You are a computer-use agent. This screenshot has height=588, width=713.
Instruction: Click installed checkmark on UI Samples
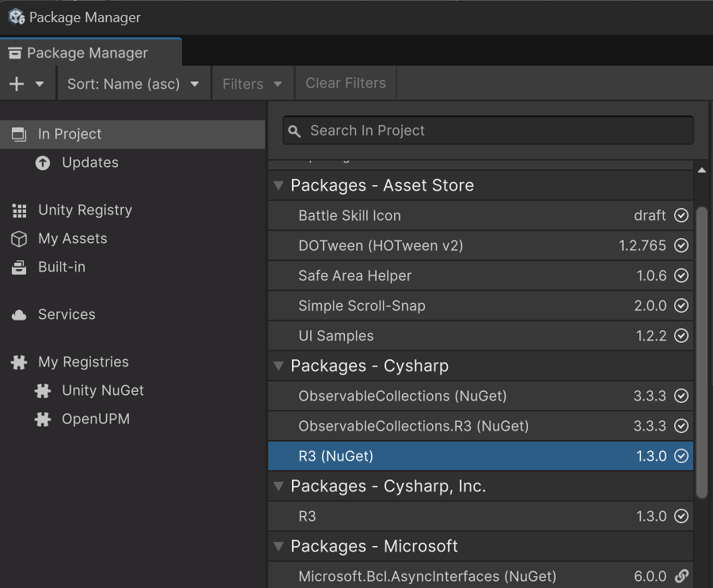[x=681, y=336]
